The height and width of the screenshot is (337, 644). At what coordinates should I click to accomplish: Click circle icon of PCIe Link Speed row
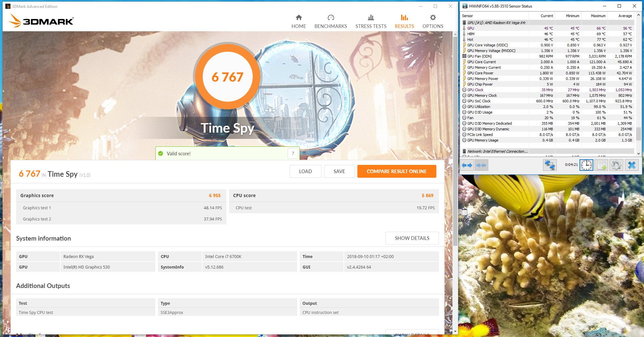[x=464, y=135]
